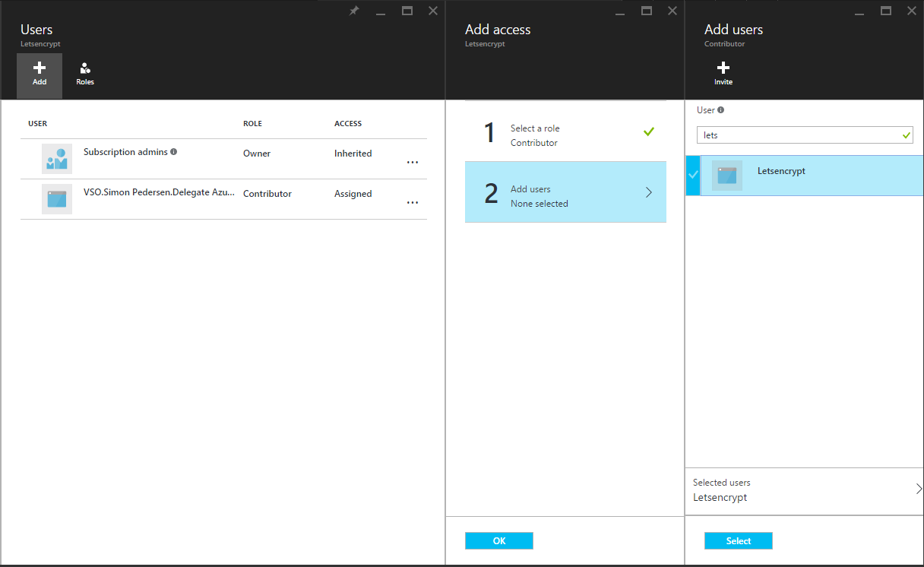Click info icon beside Subscription admins
The image size is (924, 567).
(174, 152)
